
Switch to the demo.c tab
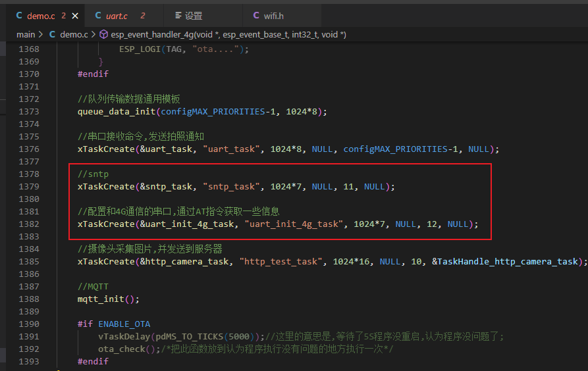(41, 16)
